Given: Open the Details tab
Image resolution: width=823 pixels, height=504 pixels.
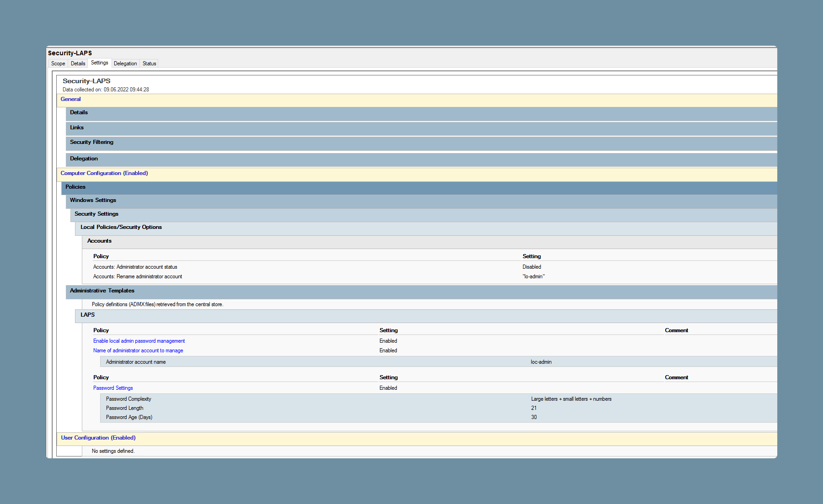Looking at the screenshot, I should point(78,64).
